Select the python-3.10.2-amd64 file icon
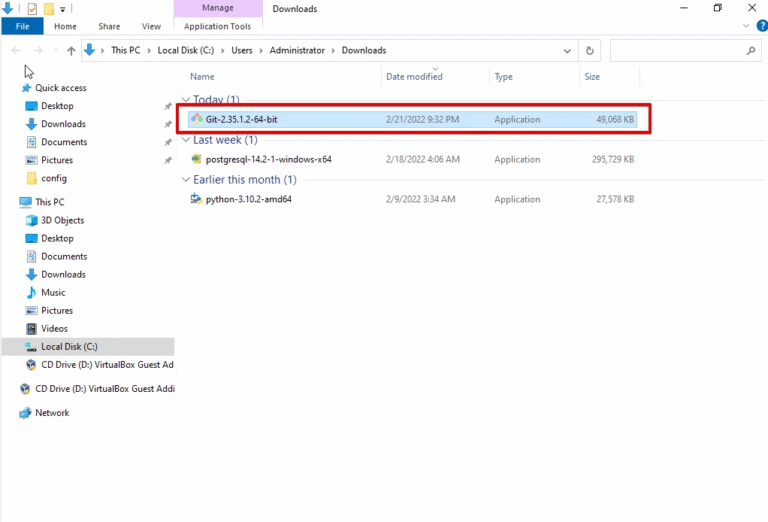The height and width of the screenshot is (522, 768). coord(196,199)
